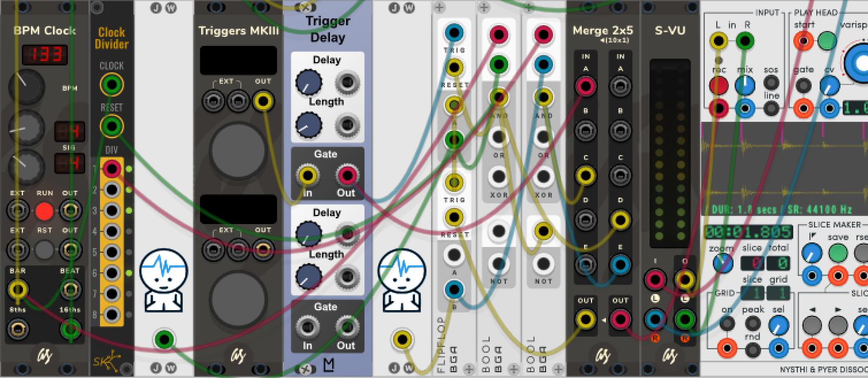Click the DIV 2 output jack
868x378 pixels.
[112, 190]
